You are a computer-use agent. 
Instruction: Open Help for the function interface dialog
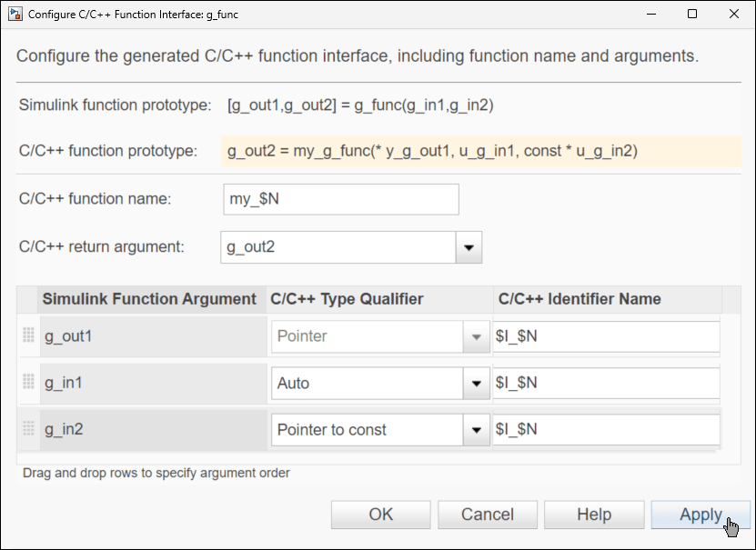coord(593,514)
